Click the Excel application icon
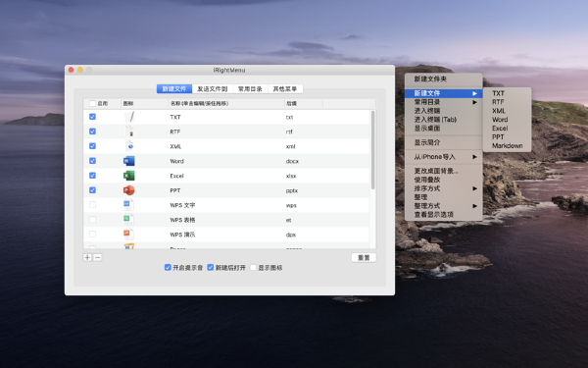Image resolution: width=588 pixels, height=368 pixels. pos(129,176)
